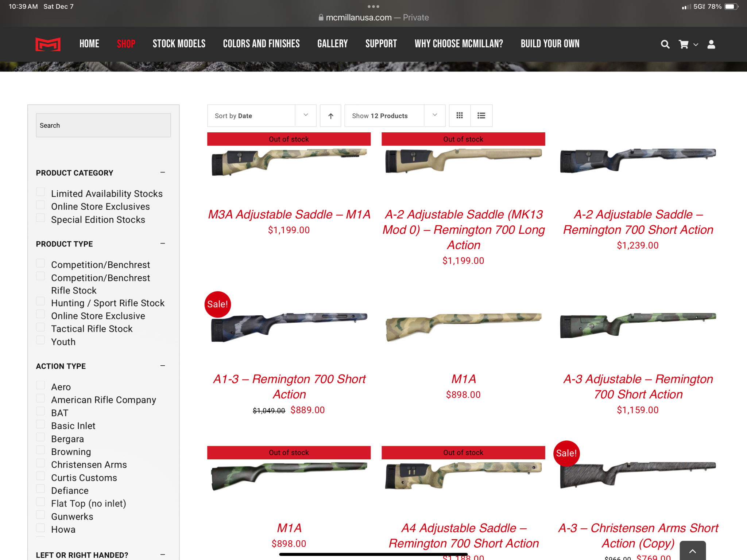Switch to grid view icon
The width and height of the screenshot is (747, 560).
(460, 116)
